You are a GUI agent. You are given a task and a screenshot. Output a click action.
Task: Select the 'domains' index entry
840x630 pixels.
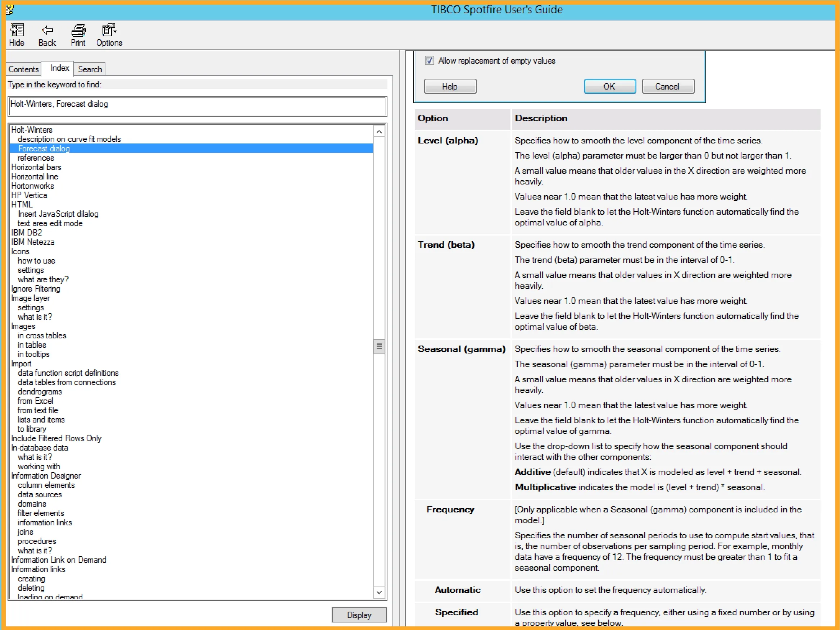(x=32, y=504)
